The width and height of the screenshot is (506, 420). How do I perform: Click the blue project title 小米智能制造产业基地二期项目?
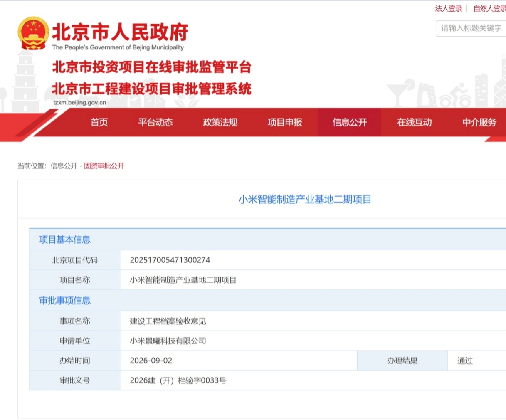point(305,199)
